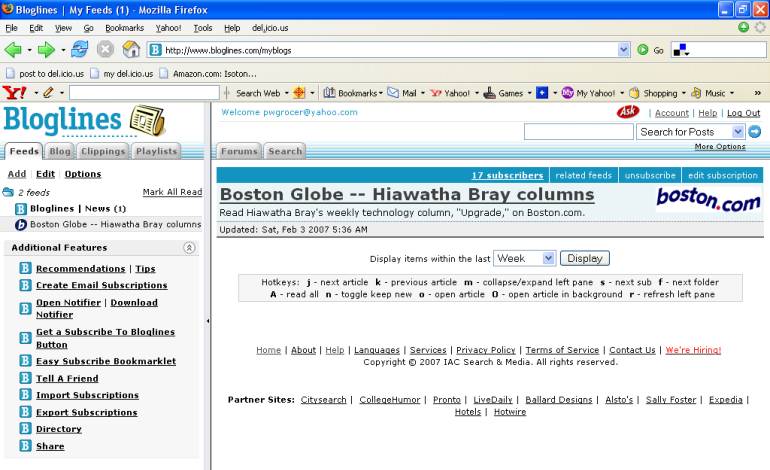Switch to the Clippings tab

point(103,151)
